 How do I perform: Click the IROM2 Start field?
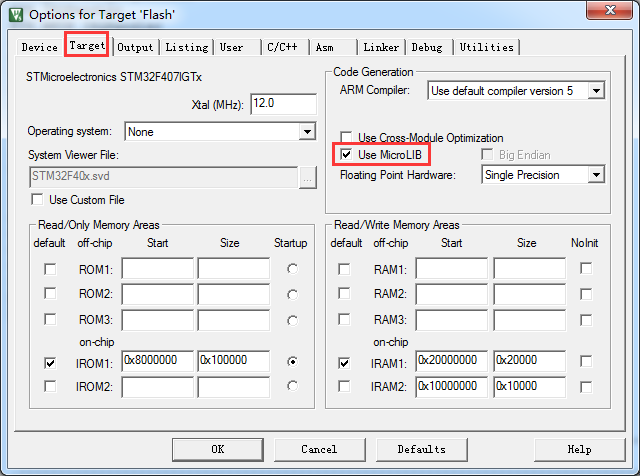[x=157, y=387]
